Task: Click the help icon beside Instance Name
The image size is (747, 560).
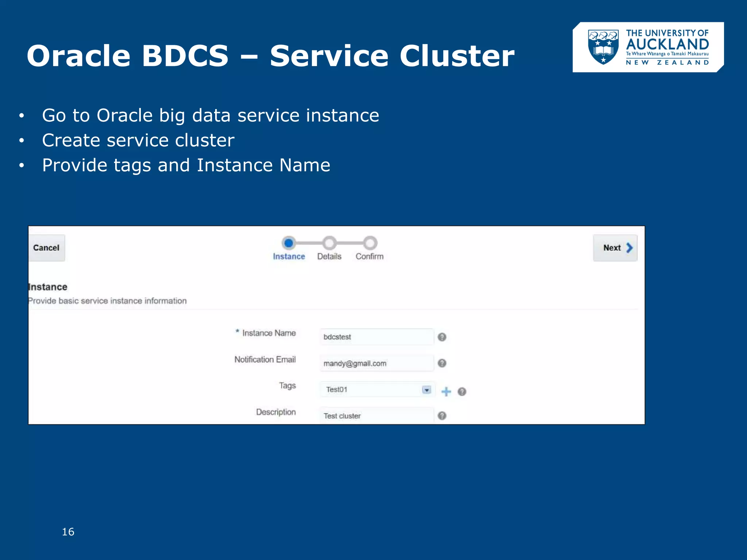Action: point(442,337)
